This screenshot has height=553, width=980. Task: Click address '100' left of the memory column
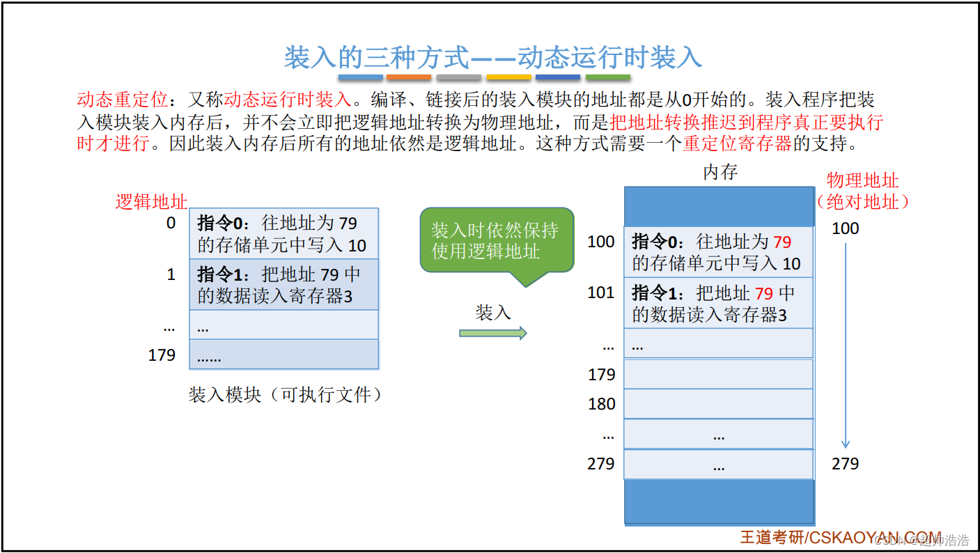pyautogui.click(x=601, y=242)
